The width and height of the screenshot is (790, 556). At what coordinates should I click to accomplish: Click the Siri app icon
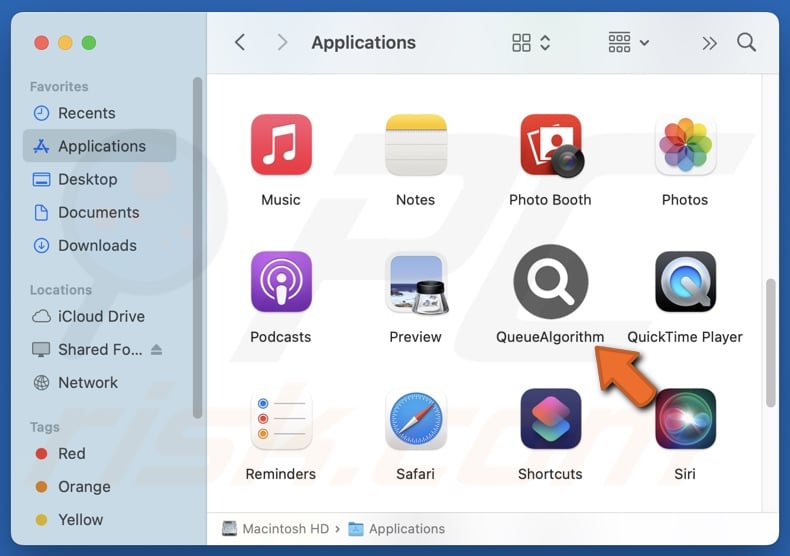685,419
